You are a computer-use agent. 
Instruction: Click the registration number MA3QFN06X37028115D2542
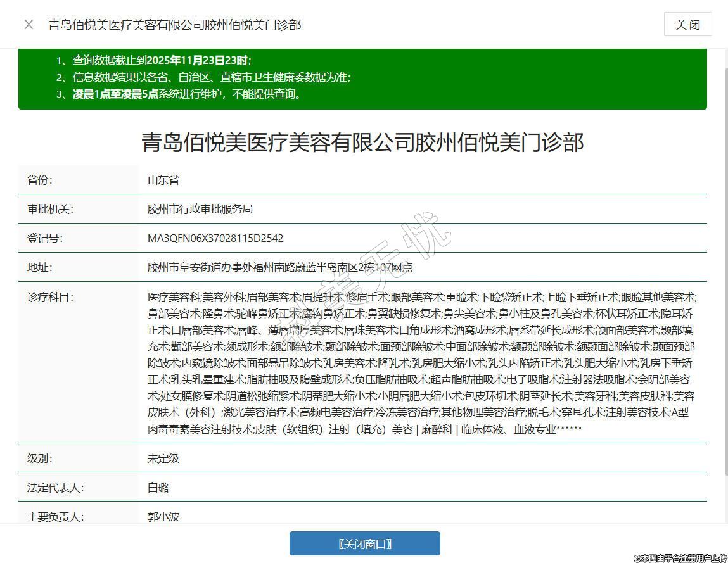[215, 238]
